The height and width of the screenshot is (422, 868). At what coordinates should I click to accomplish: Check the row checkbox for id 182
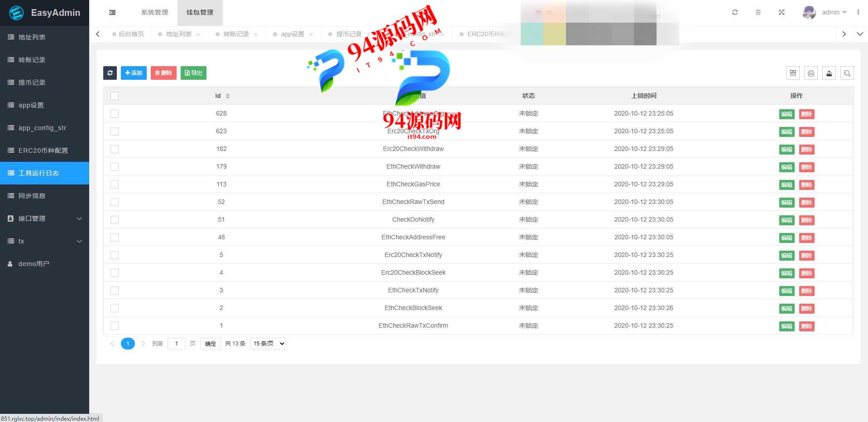click(x=115, y=149)
